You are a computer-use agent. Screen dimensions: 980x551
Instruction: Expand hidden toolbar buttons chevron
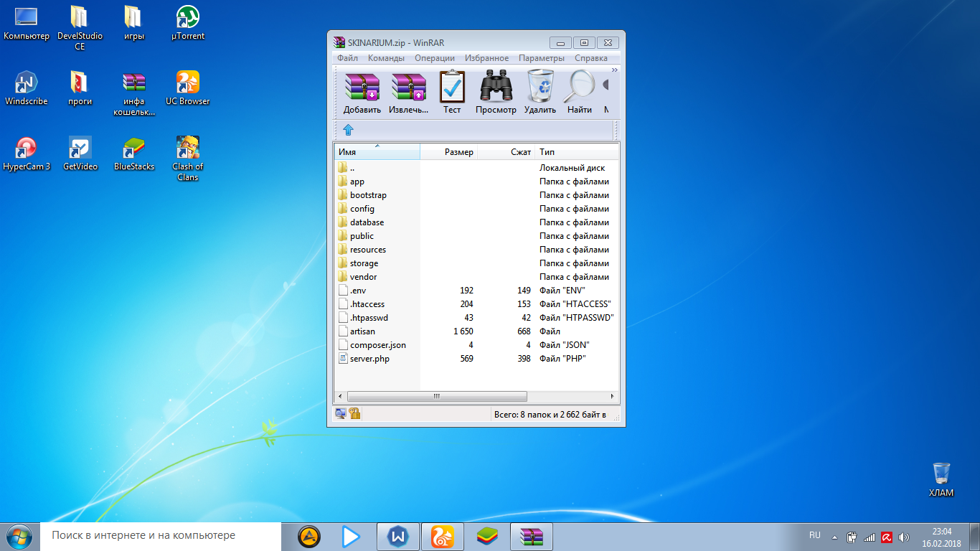[x=614, y=70]
